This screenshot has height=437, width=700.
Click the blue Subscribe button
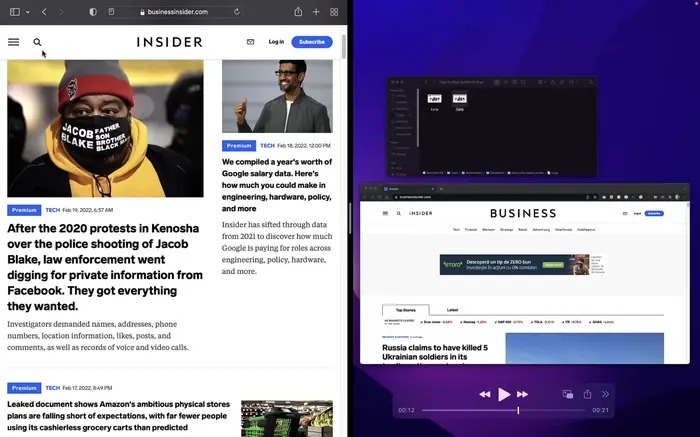(312, 42)
